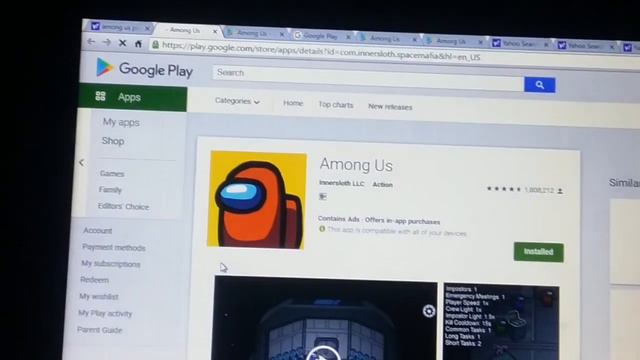The image size is (640, 360).
Task: Open the Redeem link
Action: [x=94, y=280]
